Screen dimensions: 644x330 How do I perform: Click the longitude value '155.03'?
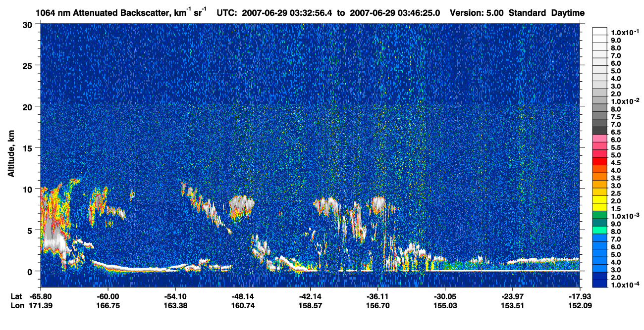(445, 305)
